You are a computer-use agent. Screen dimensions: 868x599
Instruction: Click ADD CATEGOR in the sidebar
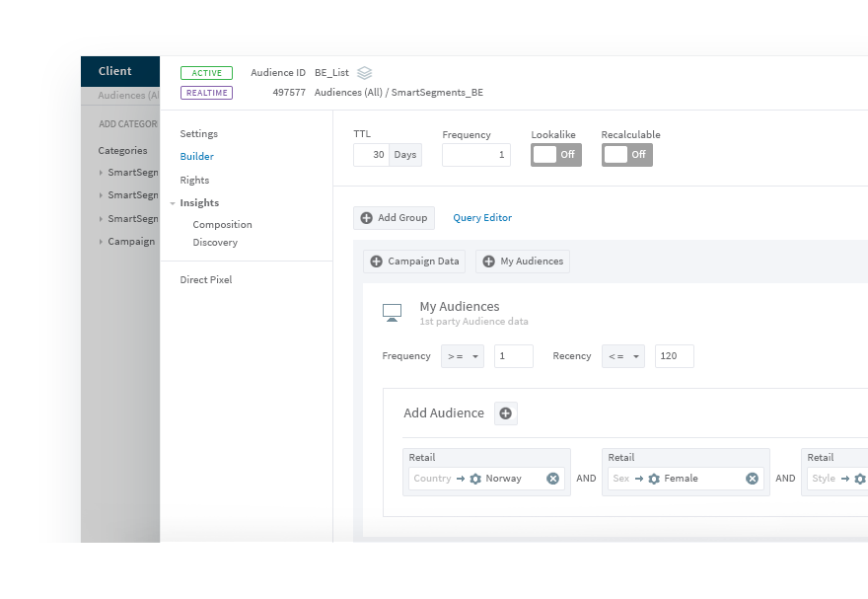(128, 124)
